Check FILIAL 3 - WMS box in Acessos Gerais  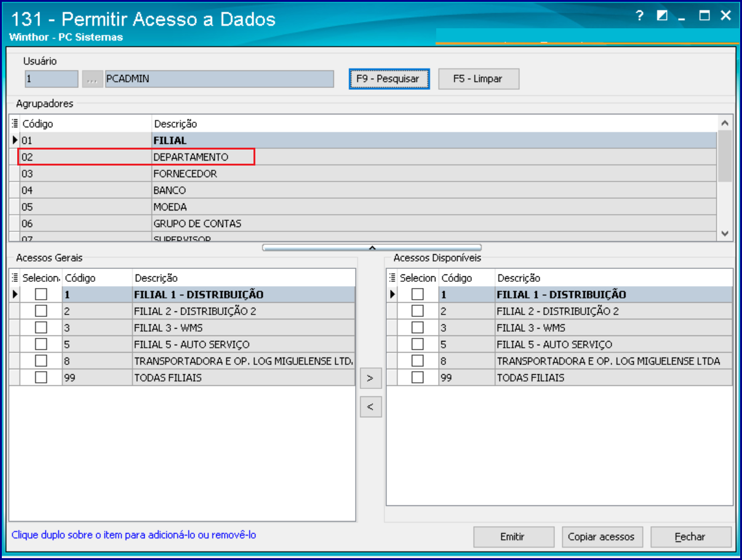pos(41,328)
